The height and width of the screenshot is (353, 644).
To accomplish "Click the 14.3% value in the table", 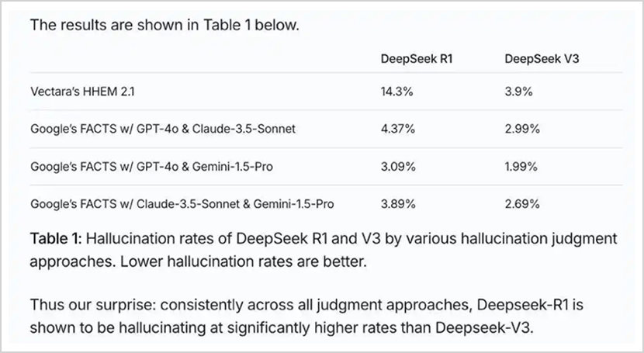I will (x=393, y=92).
